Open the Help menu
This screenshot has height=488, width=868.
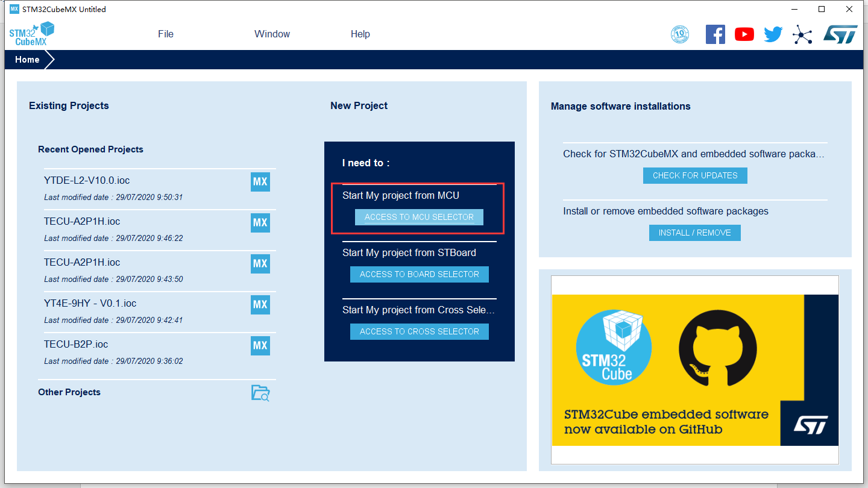[x=360, y=34]
